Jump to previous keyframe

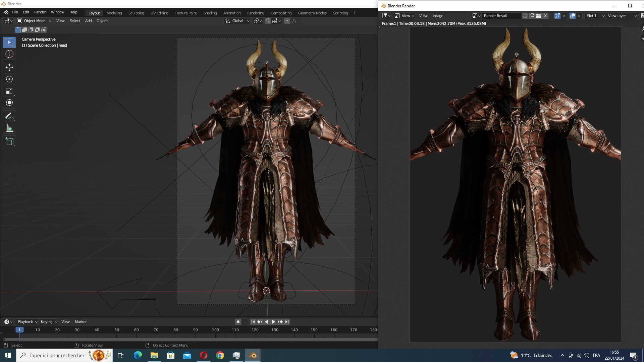point(260,322)
